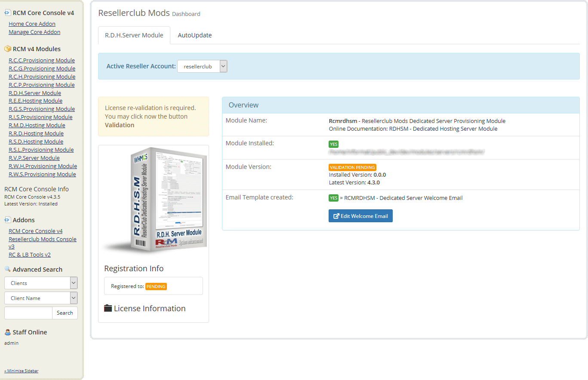
Task: Open RC & LB Tools v2 link
Action: (30, 255)
